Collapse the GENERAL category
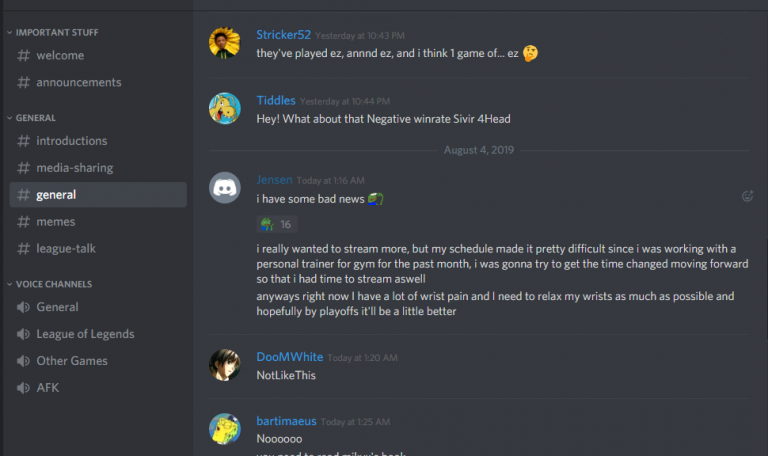 coord(32,118)
